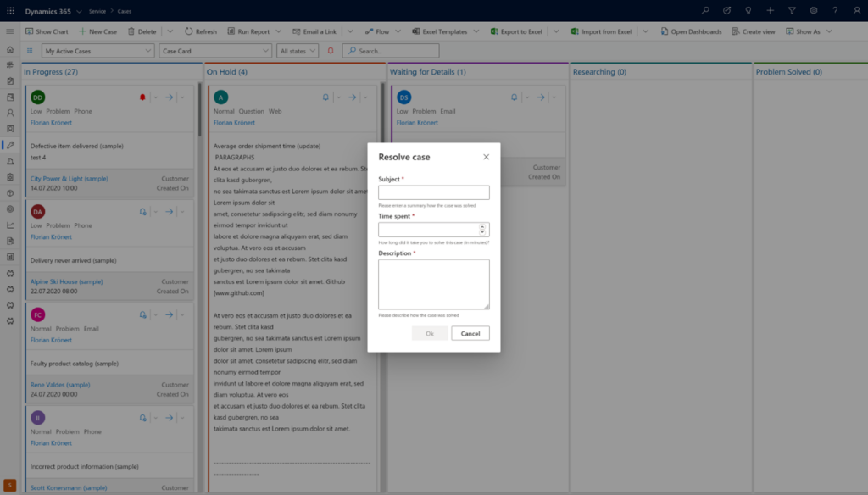
Task: Open the Flow toolbar icon
Action: [x=376, y=31]
